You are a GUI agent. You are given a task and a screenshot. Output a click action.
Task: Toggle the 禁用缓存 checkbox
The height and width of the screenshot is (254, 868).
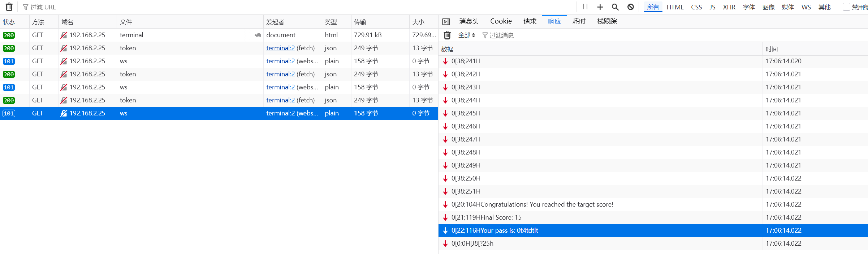pos(846,7)
